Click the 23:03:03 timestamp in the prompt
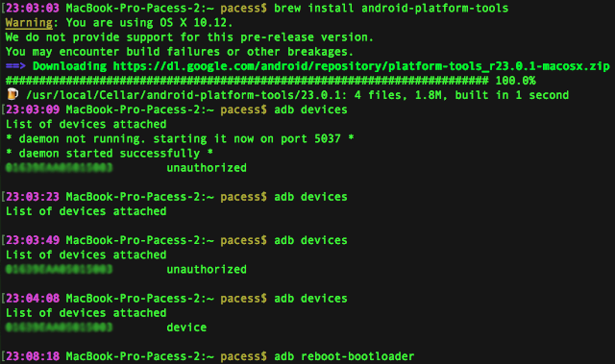 point(33,9)
